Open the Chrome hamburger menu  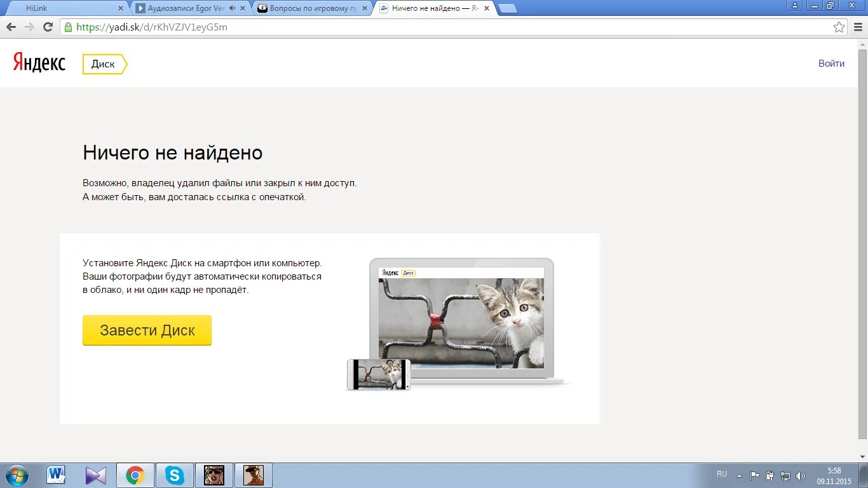pos(858,27)
